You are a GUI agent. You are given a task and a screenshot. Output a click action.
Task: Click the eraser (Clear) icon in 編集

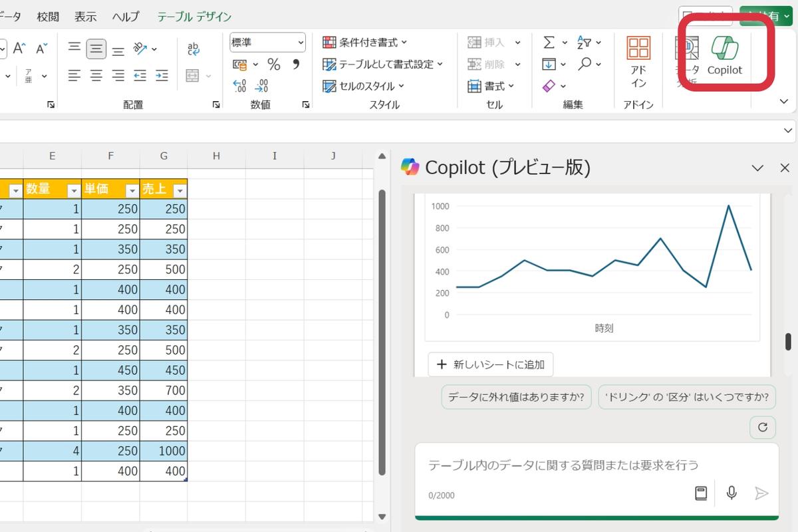click(550, 85)
